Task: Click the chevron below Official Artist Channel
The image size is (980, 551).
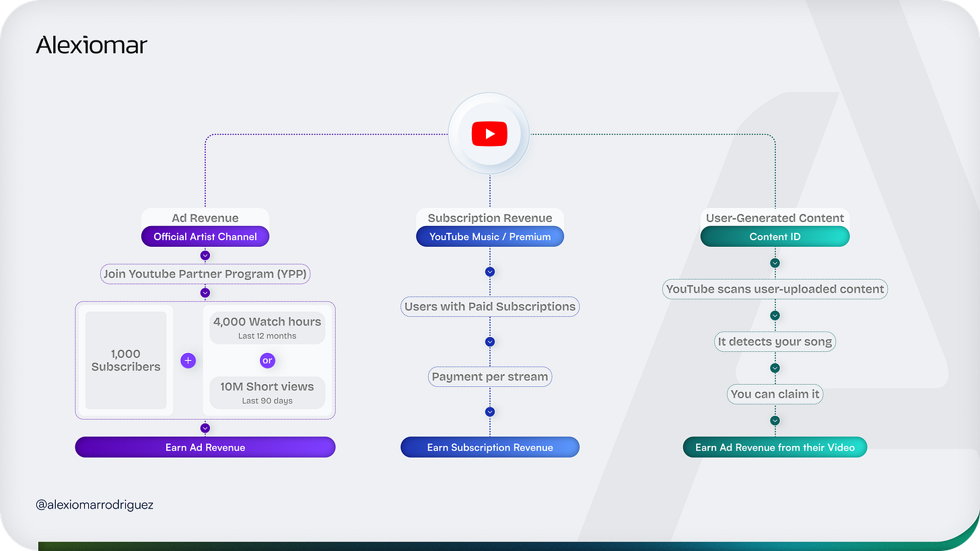Action: 205,256
